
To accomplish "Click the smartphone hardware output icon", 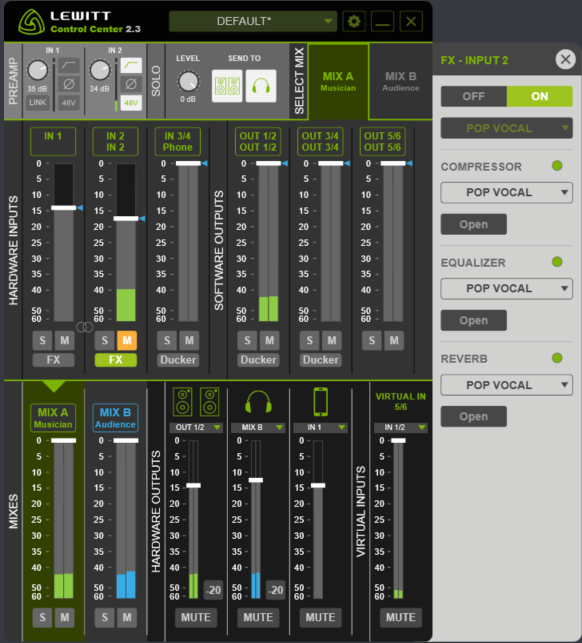I will (320, 402).
